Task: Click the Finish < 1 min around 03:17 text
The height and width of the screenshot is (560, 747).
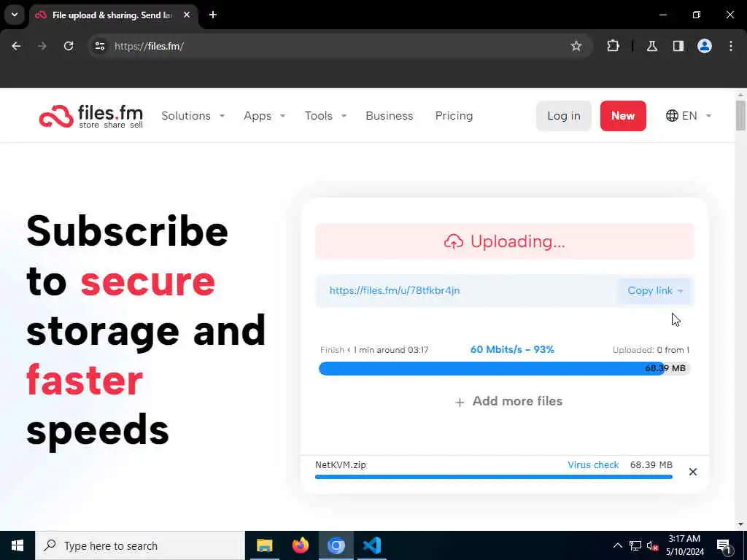Action: click(x=374, y=350)
